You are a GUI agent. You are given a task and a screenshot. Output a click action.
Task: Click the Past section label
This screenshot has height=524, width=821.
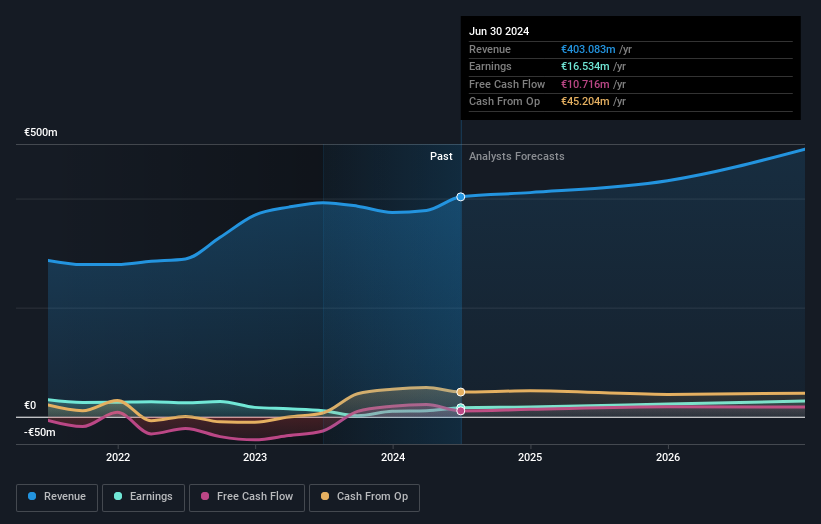tap(441, 156)
